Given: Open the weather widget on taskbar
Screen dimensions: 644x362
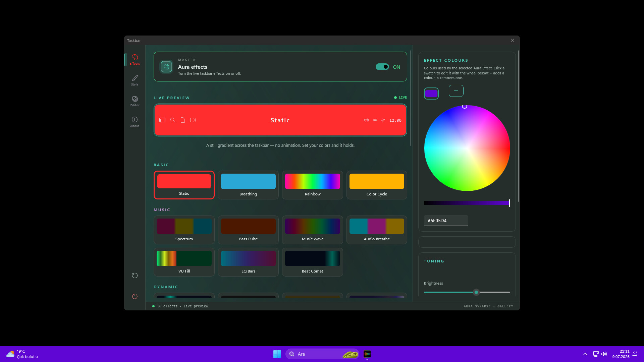Looking at the screenshot, I should click(22, 354).
